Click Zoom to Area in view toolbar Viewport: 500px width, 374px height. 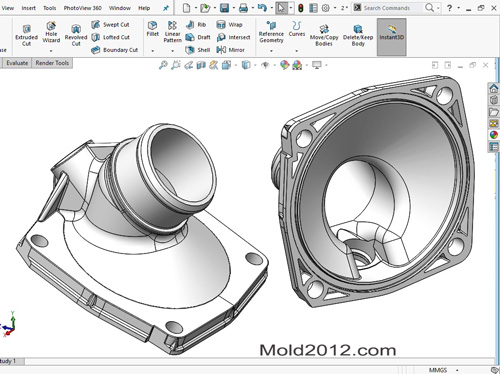(x=176, y=65)
